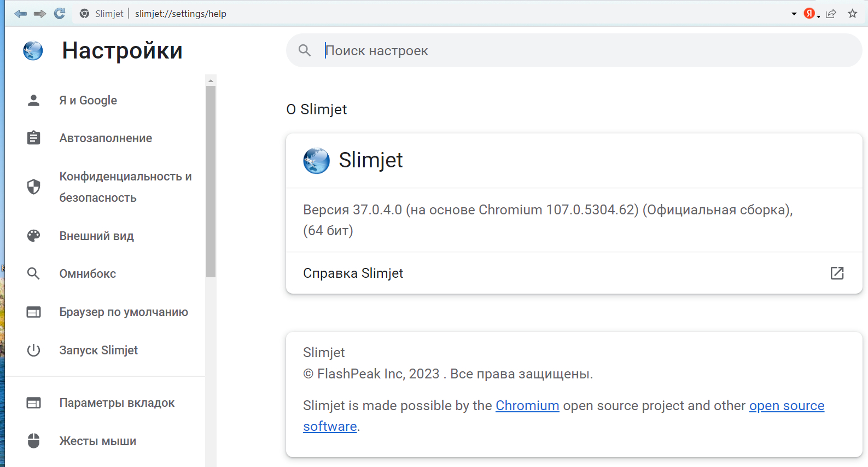Image resolution: width=868 pixels, height=467 pixels.
Task: Click the browser back arrow
Action: (x=21, y=14)
